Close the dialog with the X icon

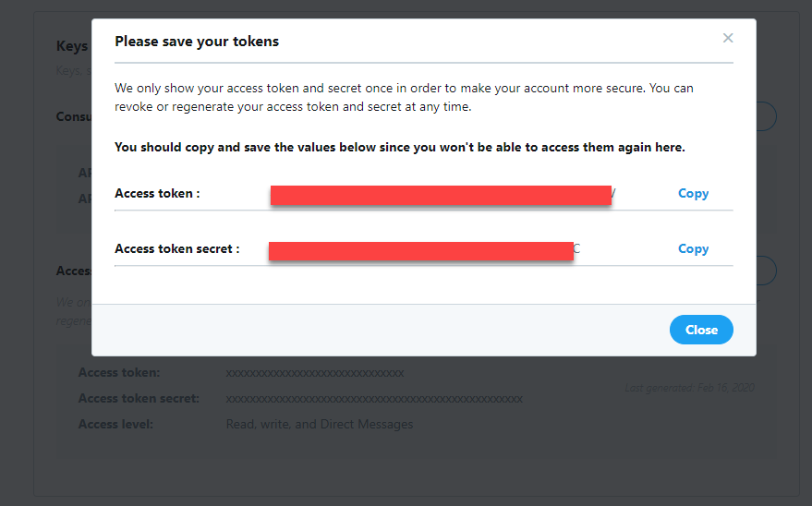coord(728,38)
